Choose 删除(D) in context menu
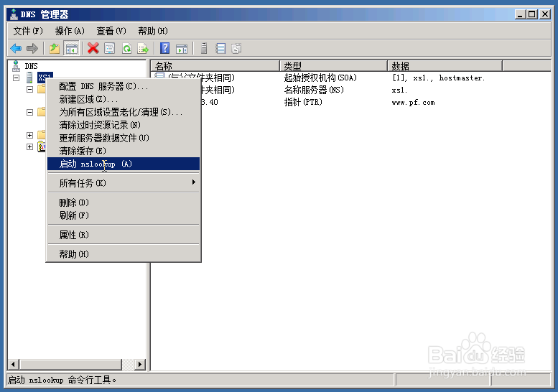The height and width of the screenshot is (392, 558). (x=124, y=202)
